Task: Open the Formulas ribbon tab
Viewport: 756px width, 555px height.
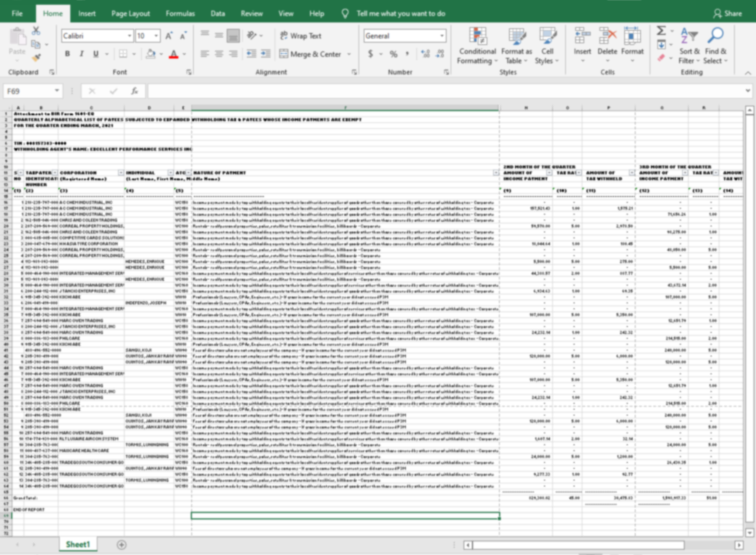Action: click(180, 14)
